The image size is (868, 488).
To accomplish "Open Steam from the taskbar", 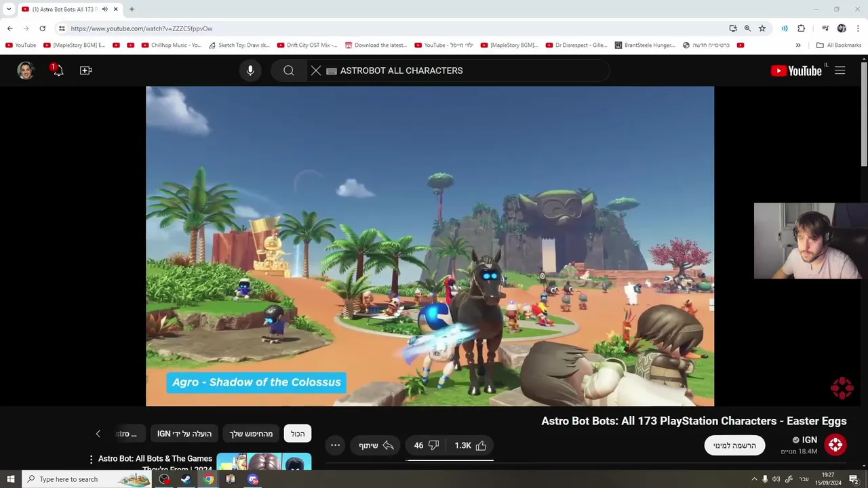I will [x=185, y=479].
